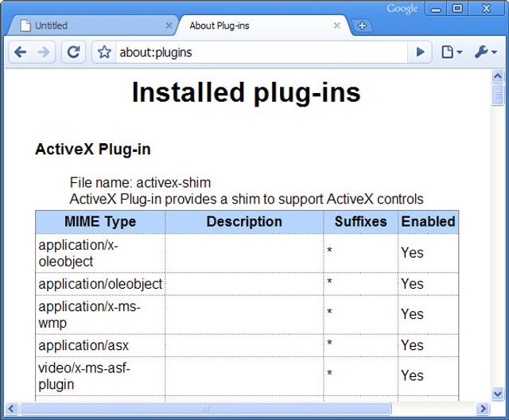Click the Enabled column header
Image resolution: width=509 pixels, height=420 pixels.
point(428,222)
